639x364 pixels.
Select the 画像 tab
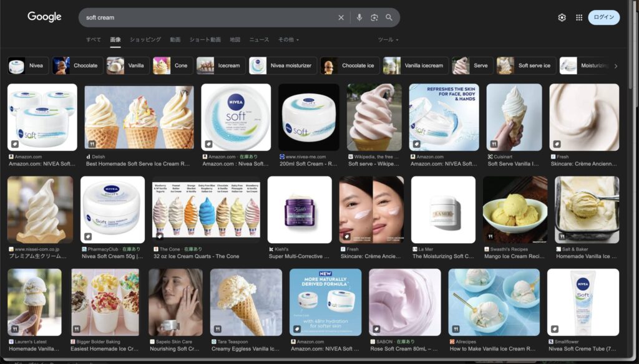(x=115, y=39)
